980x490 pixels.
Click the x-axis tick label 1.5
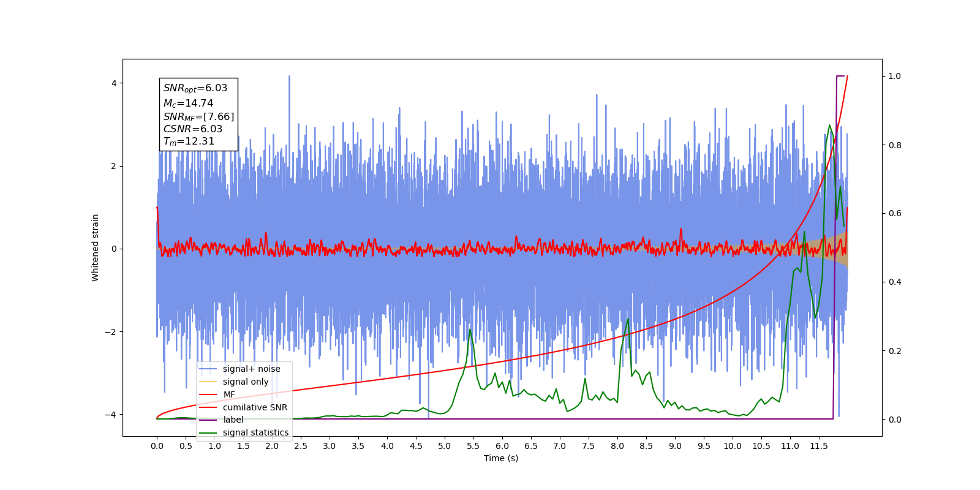pos(243,446)
